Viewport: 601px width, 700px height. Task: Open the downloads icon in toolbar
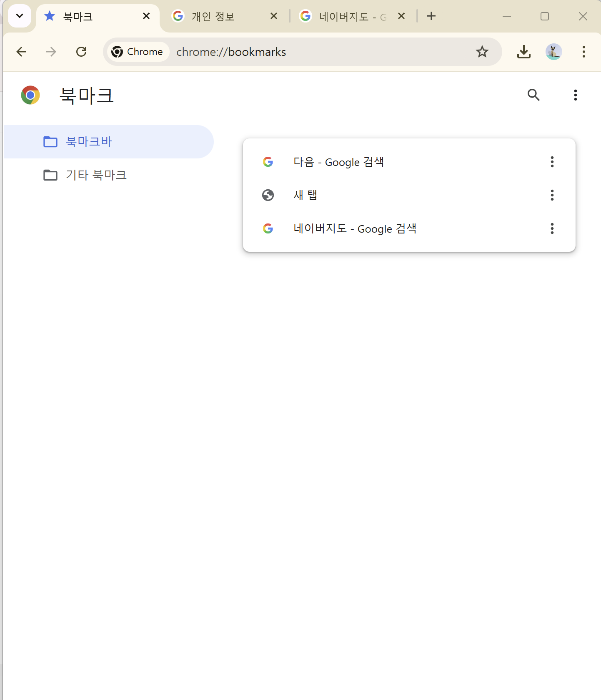tap(524, 52)
